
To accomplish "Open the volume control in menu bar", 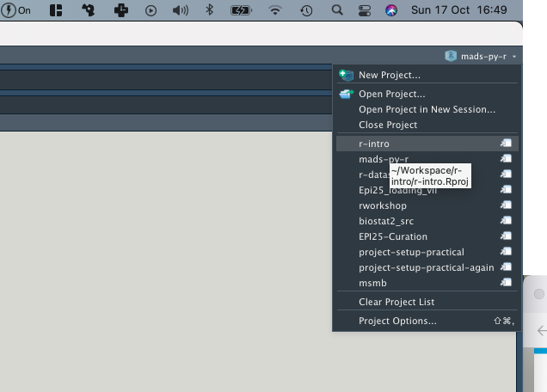I will (180, 10).
